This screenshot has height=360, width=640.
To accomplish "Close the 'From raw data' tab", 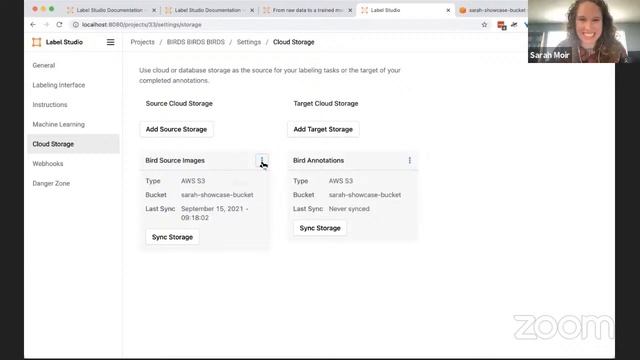I will 350,10.
